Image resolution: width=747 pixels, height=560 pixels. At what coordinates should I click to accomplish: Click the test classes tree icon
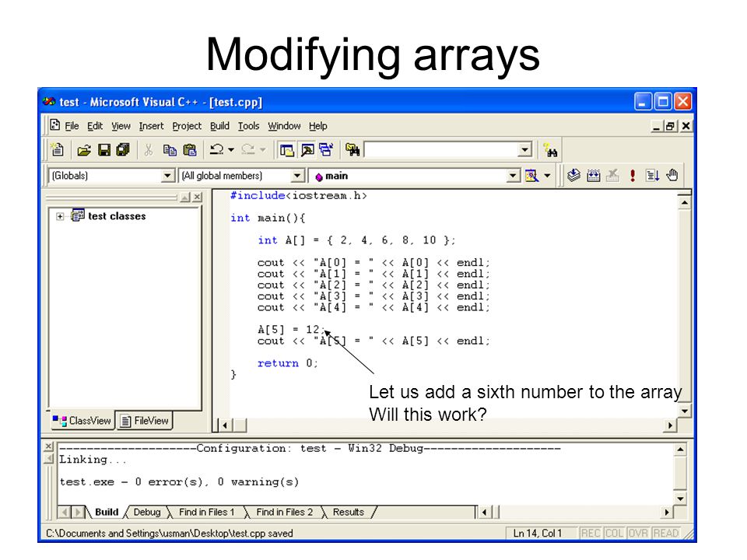(78, 215)
